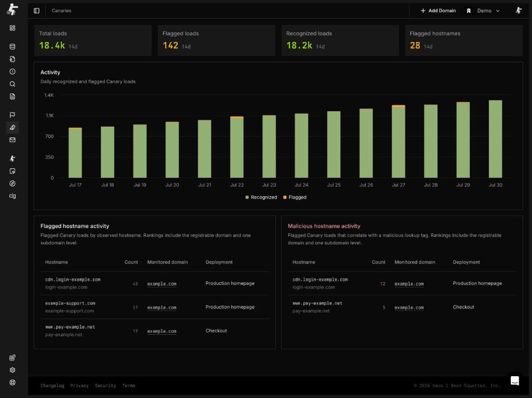Toggle the sidebar panel icon beside Canaries

click(x=37, y=11)
